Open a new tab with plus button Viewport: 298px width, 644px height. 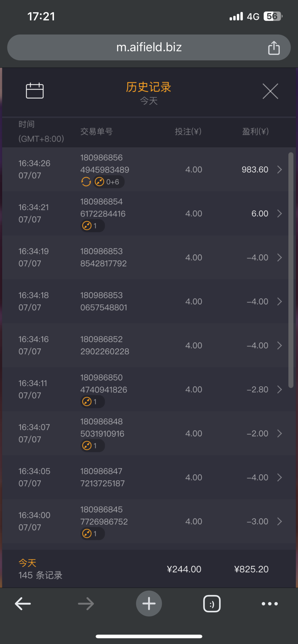click(x=149, y=603)
